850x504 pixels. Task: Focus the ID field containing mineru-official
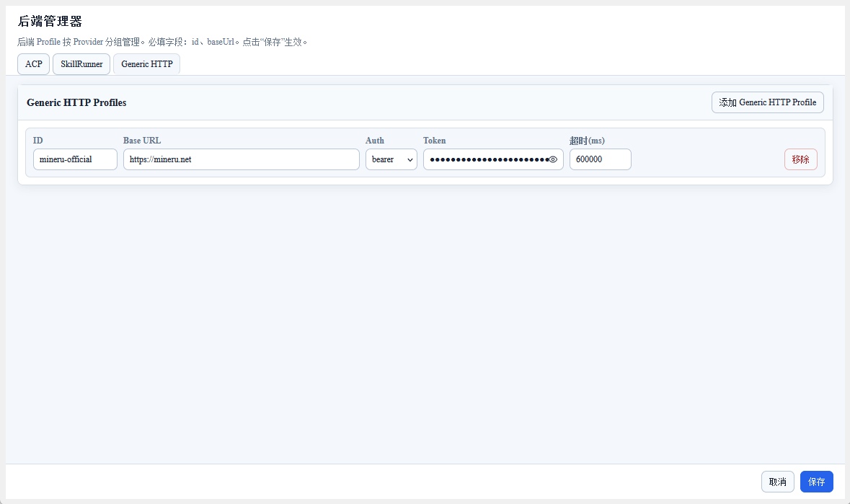[x=76, y=159]
